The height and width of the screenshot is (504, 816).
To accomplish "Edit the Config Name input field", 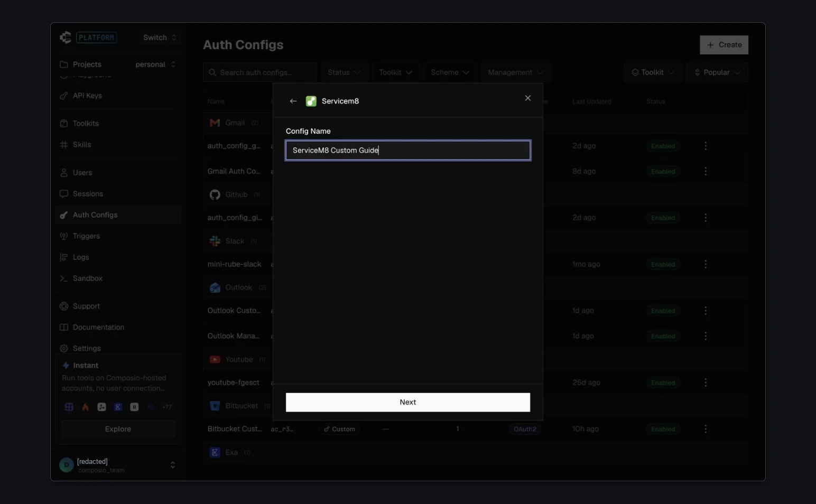I will [x=408, y=150].
